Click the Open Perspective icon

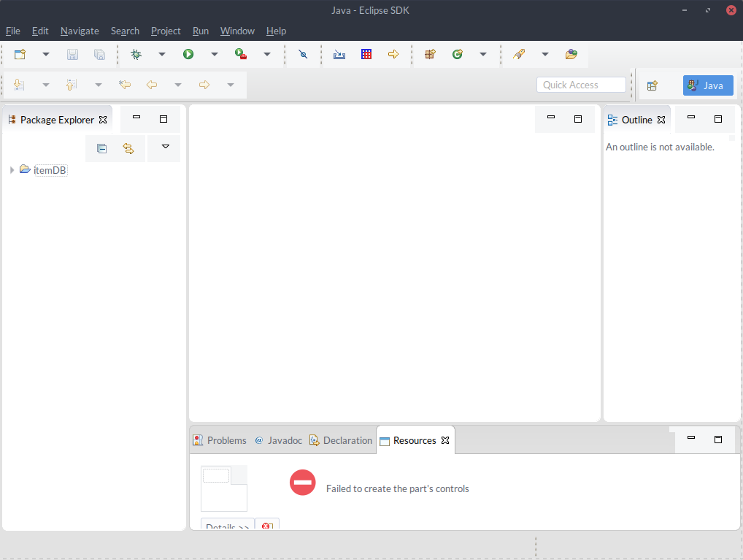click(652, 85)
